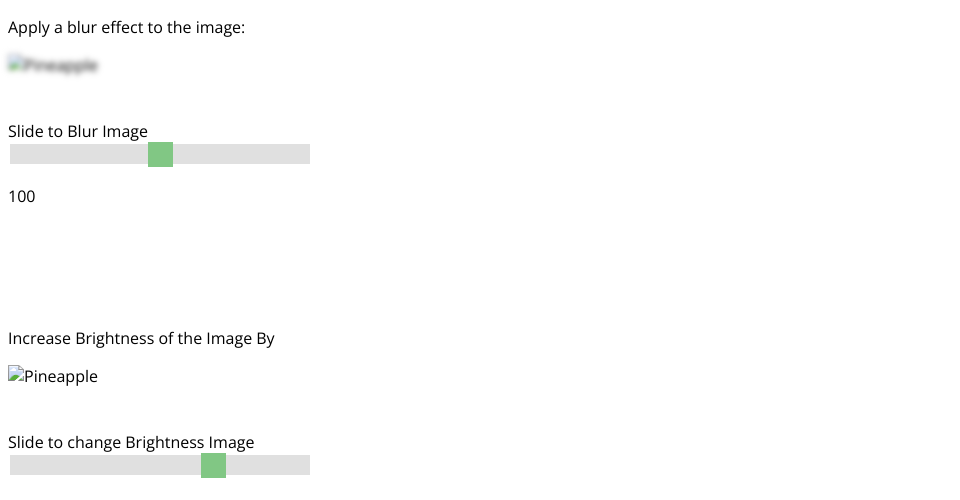Screen dimensions: 960x500
Task: Click the blur value "100" readout
Action: click(x=21, y=196)
